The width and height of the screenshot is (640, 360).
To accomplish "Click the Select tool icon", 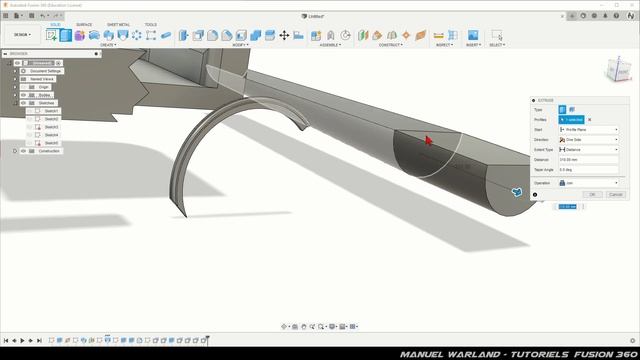I will point(497,35).
